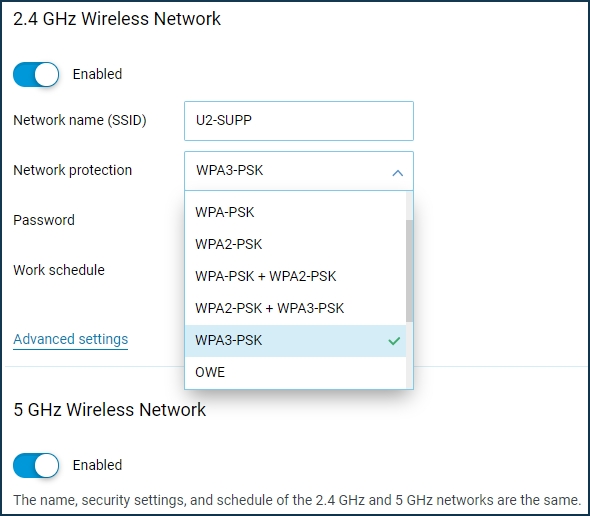Click the Enabled label beside the 5 GHz toggle
This screenshot has width=590, height=516.
pos(97,465)
